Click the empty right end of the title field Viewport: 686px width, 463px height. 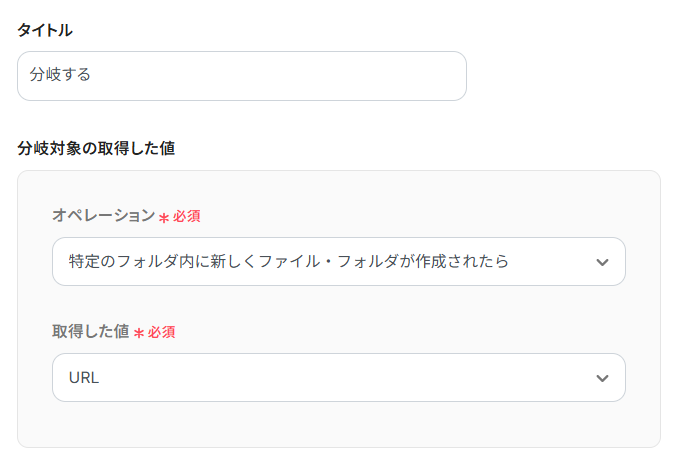point(420,76)
